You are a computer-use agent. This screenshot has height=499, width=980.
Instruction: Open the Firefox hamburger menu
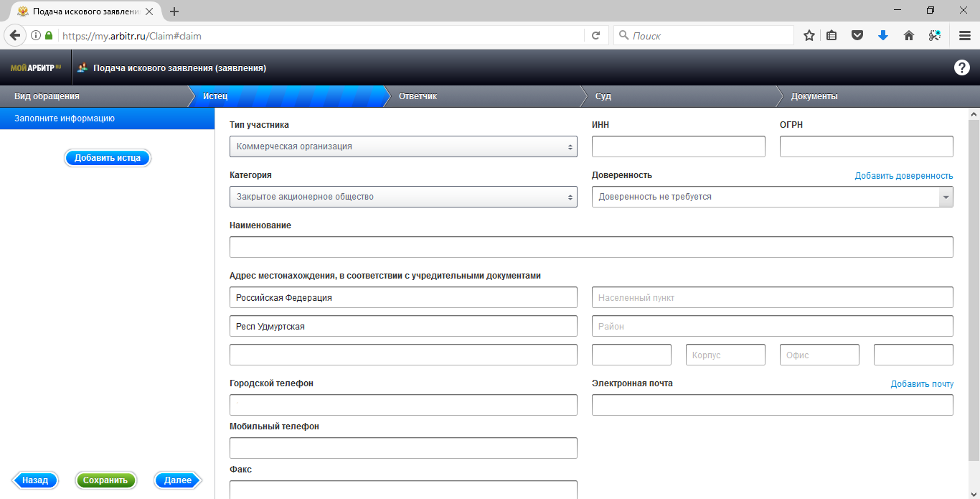[x=965, y=35]
